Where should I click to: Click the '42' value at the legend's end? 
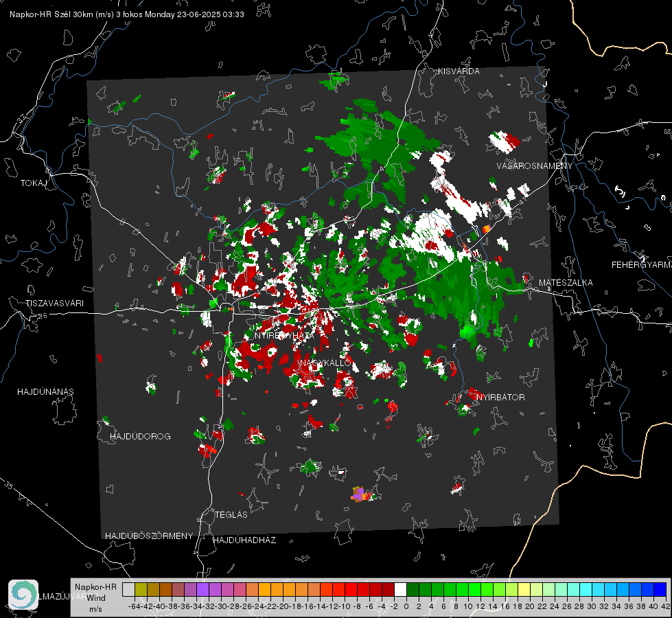[x=666, y=606]
